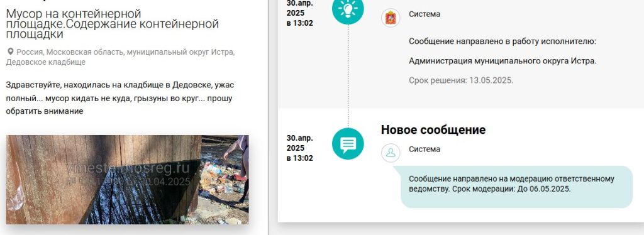
Task: Click the location pin icon near address
Action: pos(10,52)
